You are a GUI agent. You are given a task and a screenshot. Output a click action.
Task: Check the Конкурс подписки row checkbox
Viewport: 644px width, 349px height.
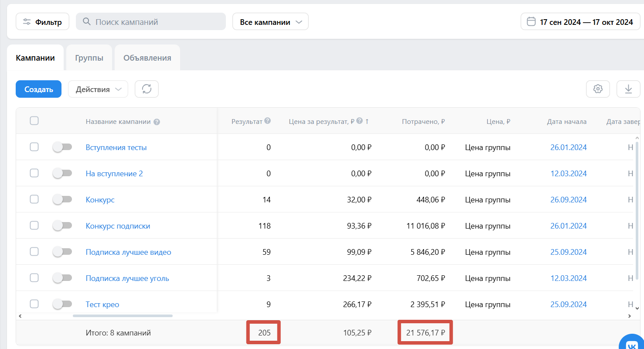34,226
